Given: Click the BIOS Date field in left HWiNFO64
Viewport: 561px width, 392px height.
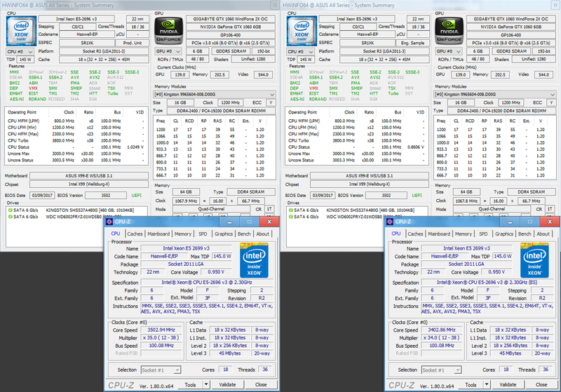Looking at the screenshot, I should [x=42, y=195].
